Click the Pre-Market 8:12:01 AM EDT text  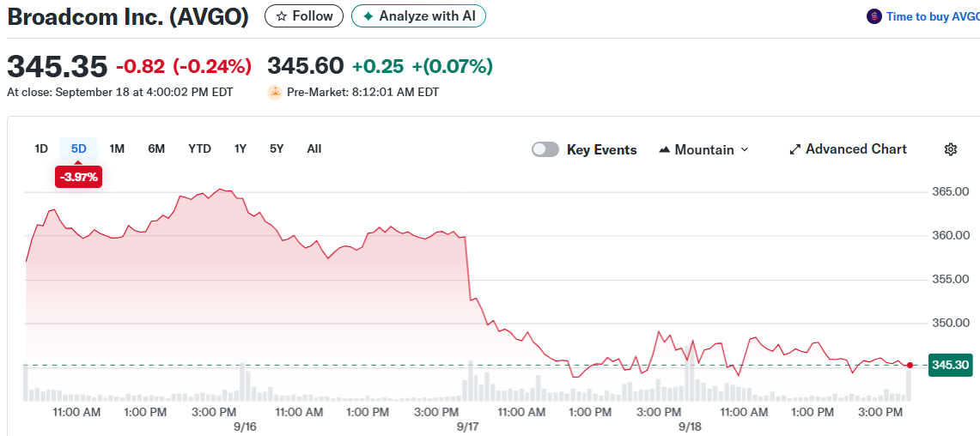[363, 93]
